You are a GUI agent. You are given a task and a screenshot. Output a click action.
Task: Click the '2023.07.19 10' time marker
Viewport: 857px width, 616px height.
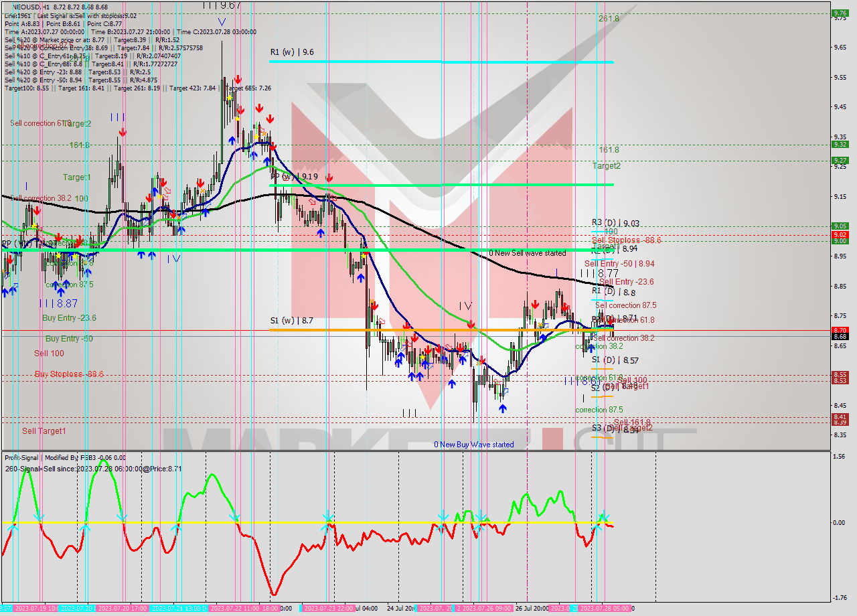pyautogui.click(x=35, y=609)
